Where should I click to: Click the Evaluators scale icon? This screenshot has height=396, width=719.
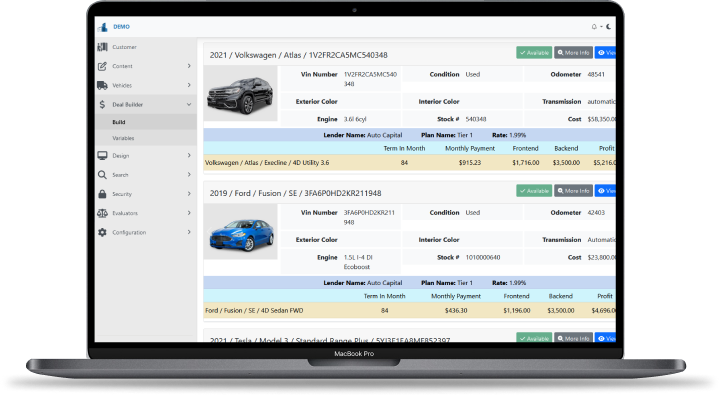[x=102, y=213]
